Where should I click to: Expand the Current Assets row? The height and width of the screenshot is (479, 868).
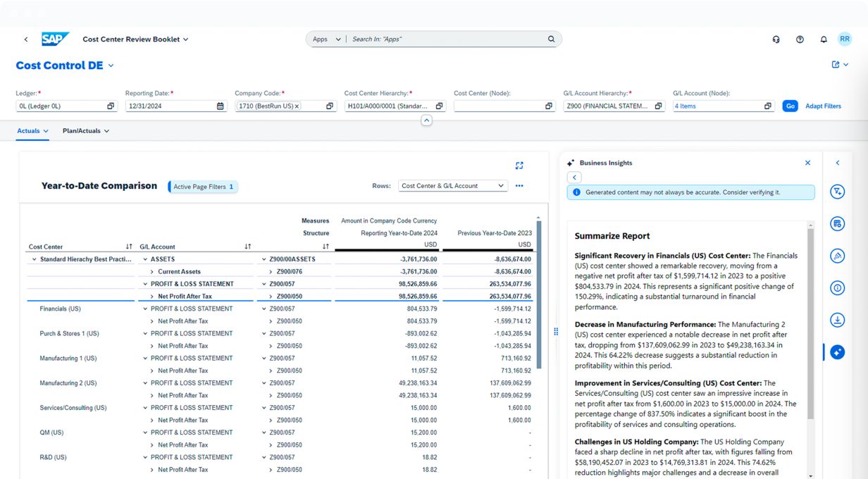pyautogui.click(x=152, y=272)
